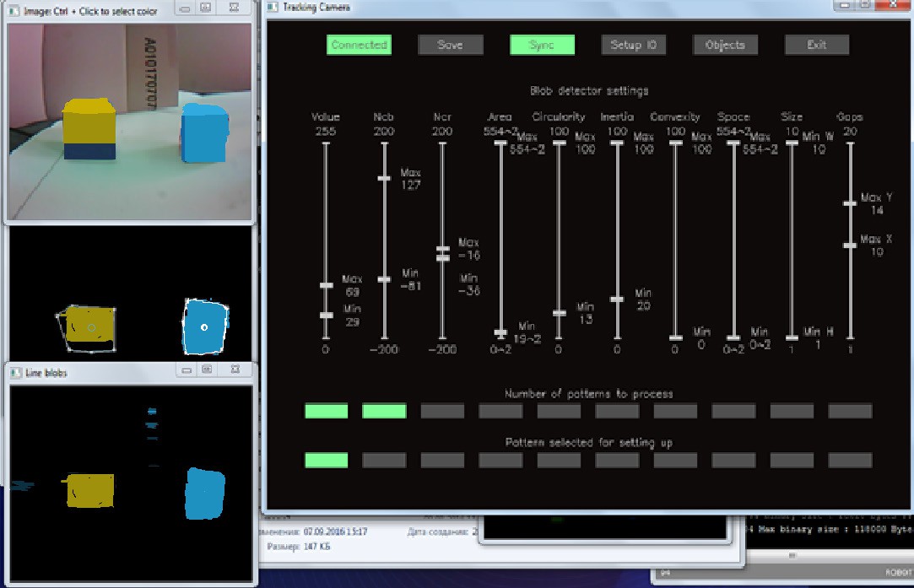The image size is (914, 588).
Task: Click the Gaps Max Y handle at 14
Action: point(851,202)
